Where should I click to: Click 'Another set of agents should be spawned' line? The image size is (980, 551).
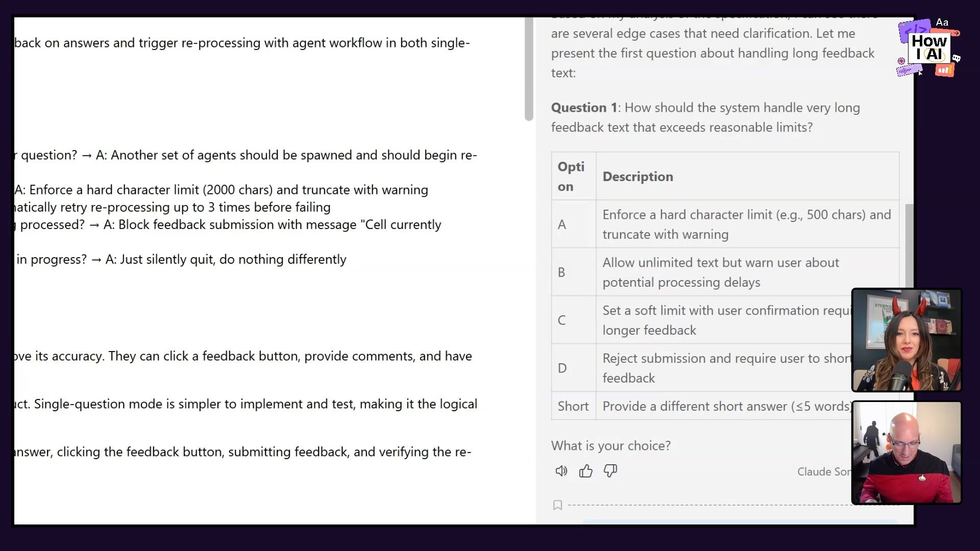tap(246, 155)
